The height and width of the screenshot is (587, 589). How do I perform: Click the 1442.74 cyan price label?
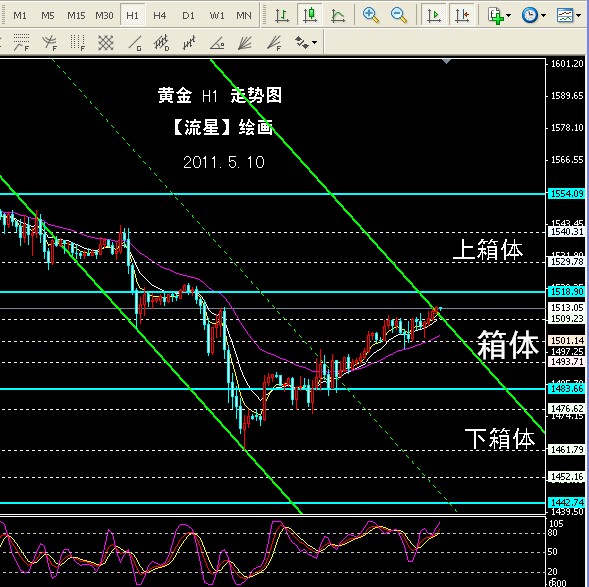(x=567, y=502)
